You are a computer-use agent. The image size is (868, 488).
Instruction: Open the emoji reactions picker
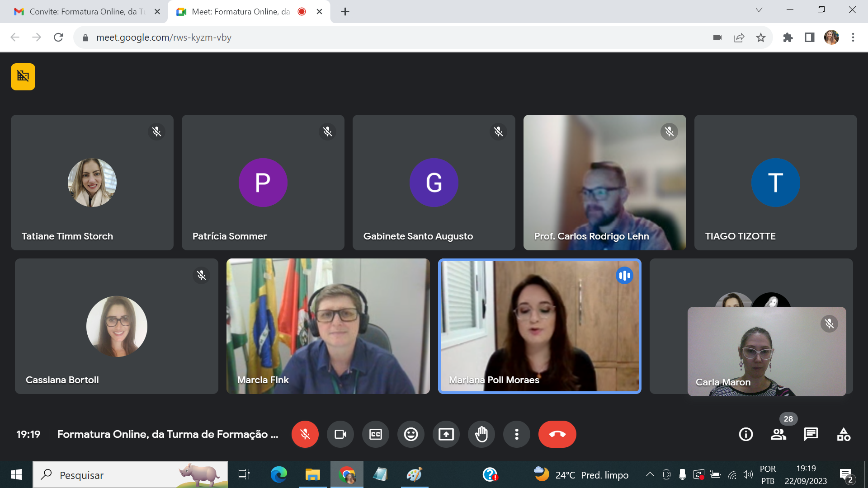coord(410,434)
